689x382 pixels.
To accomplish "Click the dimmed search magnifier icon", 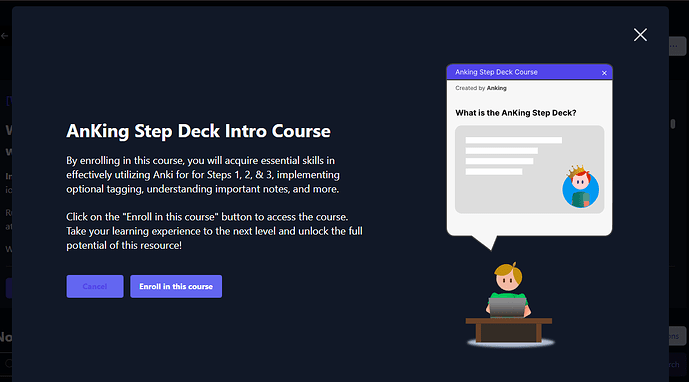I will [8, 364].
